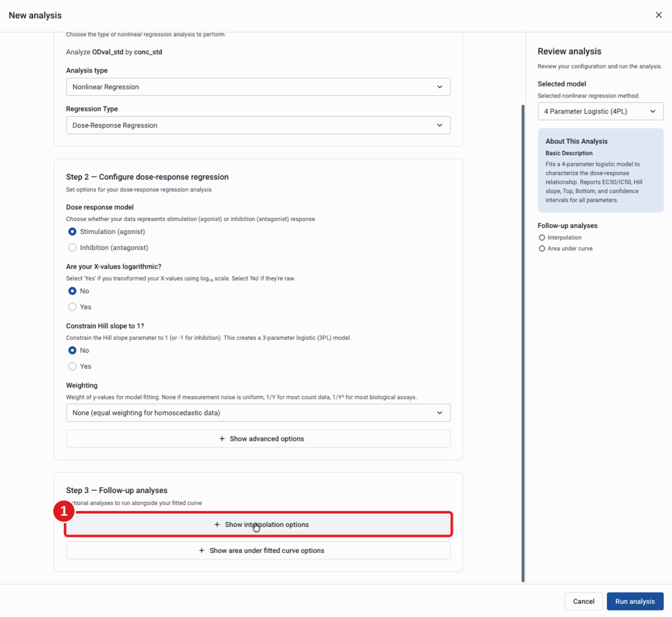This screenshot has width=672, height=617.
Task: Click the Interpolation follow-up circle icon
Action: [542, 238]
